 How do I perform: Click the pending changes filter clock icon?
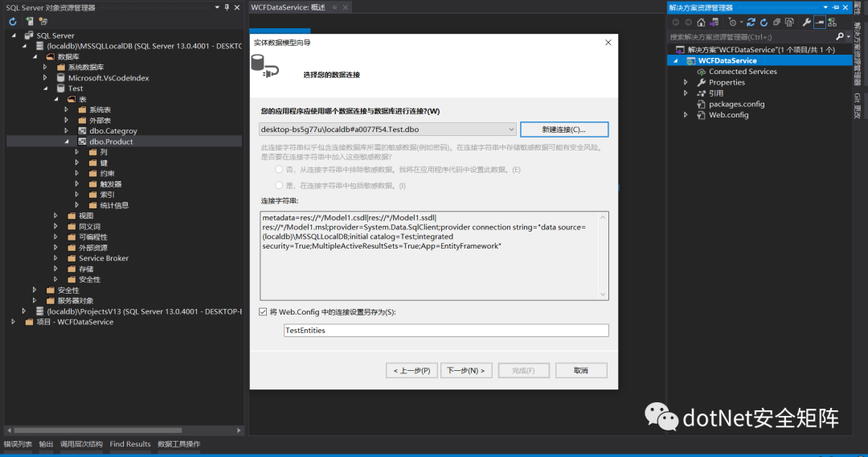click(x=732, y=23)
